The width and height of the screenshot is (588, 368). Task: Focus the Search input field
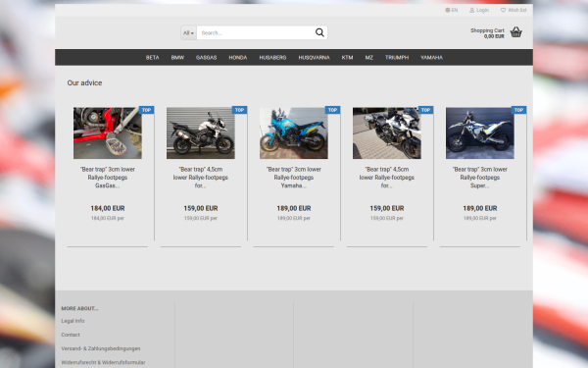256,33
